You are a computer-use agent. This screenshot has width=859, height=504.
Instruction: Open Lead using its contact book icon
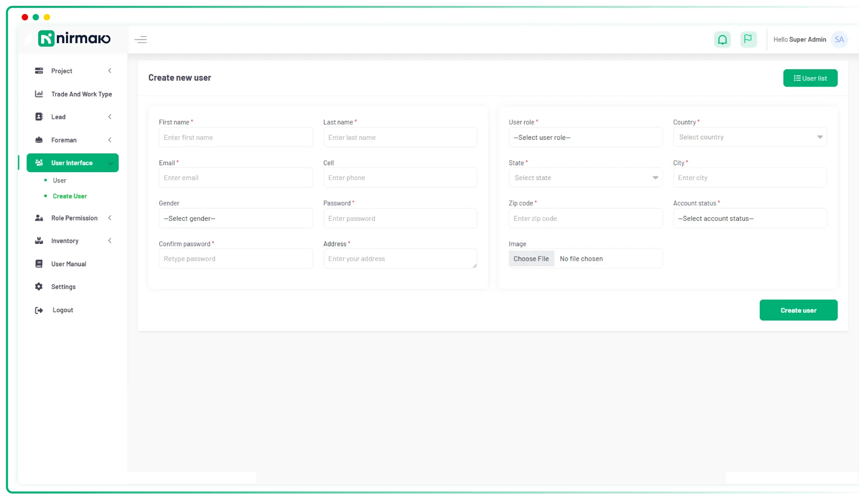pyautogui.click(x=39, y=117)
